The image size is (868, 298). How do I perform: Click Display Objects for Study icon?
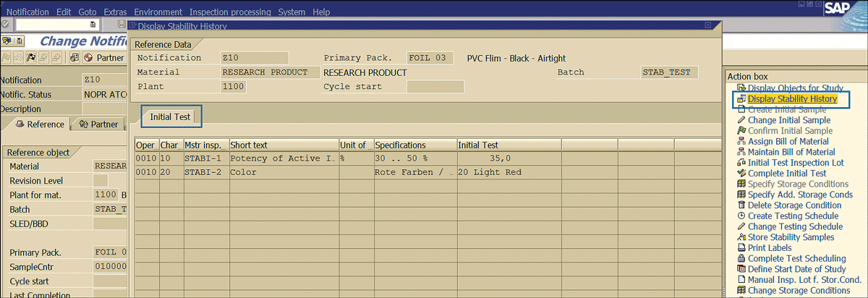pyautogui.click(x=741, y=88)
